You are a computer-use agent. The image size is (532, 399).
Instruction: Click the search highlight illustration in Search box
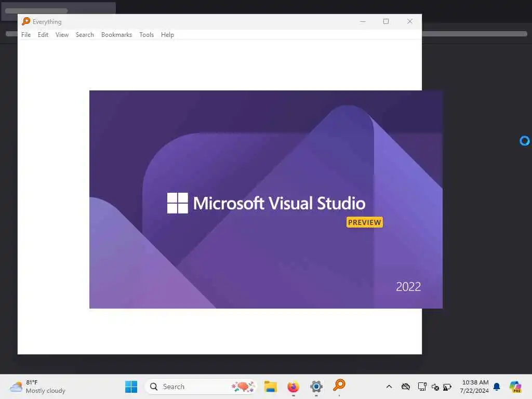tap(243, 387)
